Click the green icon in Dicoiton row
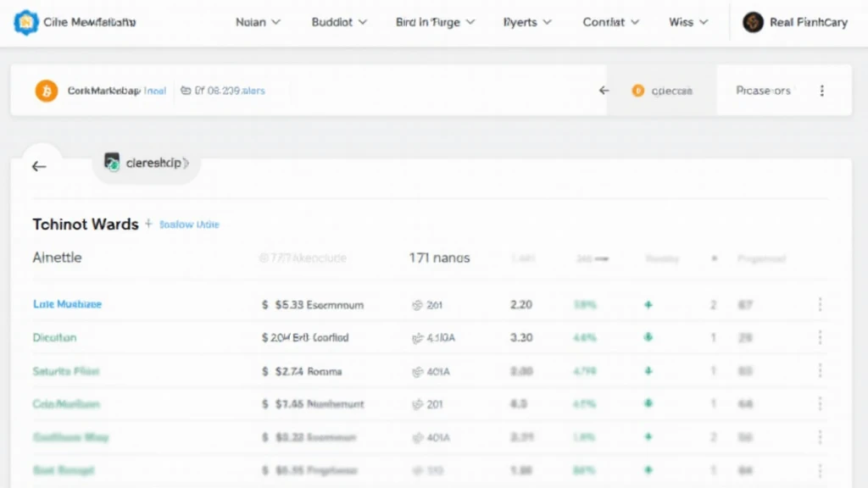 (x=648, y=337)
